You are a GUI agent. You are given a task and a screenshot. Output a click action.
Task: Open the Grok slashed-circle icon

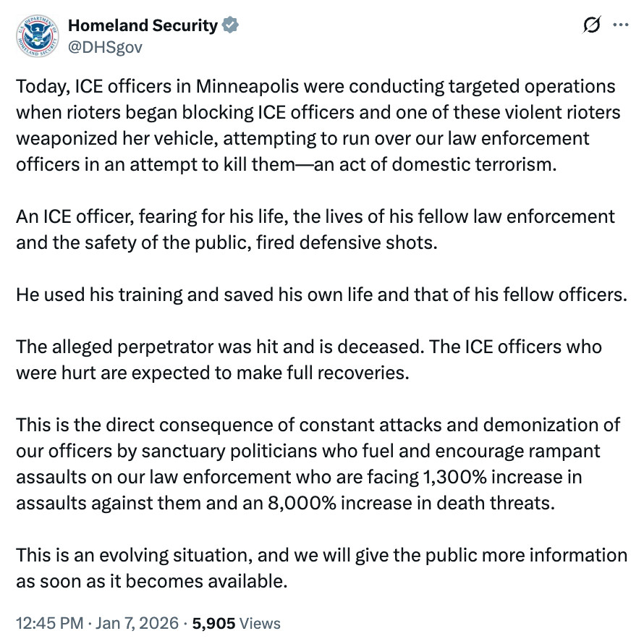coord(590,25)
